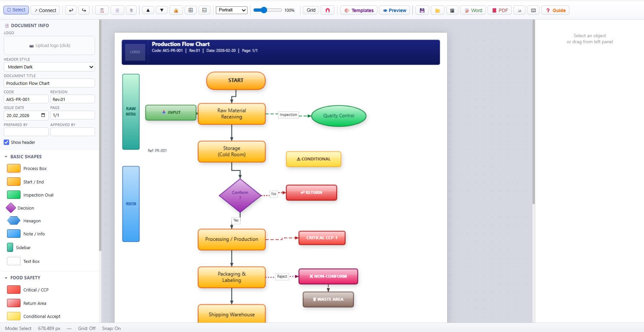Image resolution: width=644 pixels, height=332 pixels.
Task: Pick the Critical / CCP shape
Action: point(28,290)
